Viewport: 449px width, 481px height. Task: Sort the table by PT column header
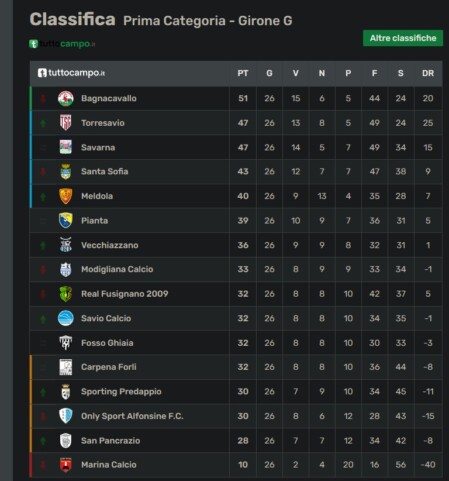coord(243,73)
